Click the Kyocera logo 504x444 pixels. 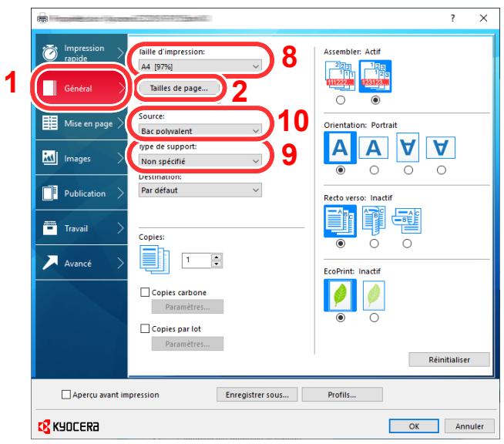click(69, 426)
